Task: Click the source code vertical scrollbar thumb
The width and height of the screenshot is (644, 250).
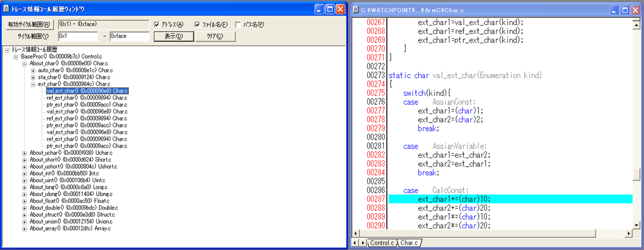Action: (x=636, y=175)
